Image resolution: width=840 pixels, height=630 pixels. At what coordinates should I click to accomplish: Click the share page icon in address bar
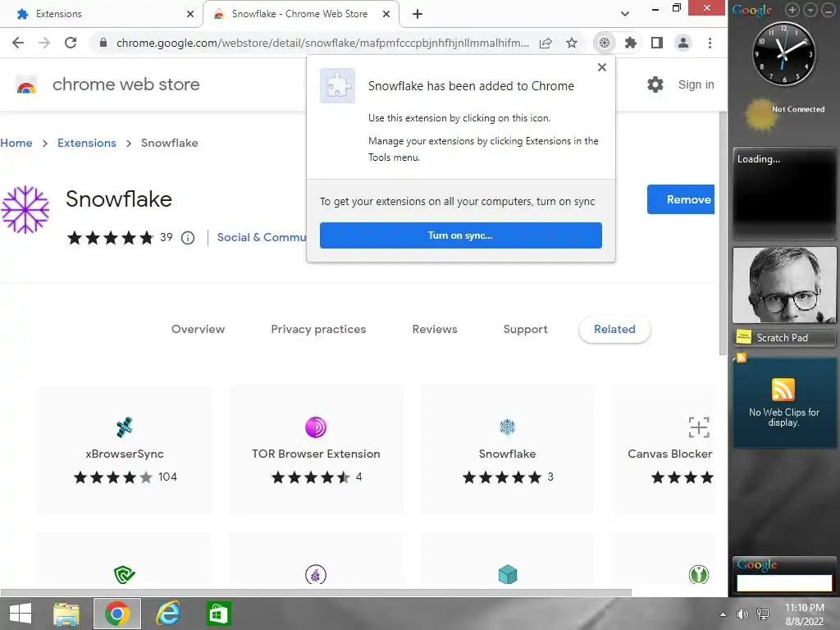(x=546, y=43)
